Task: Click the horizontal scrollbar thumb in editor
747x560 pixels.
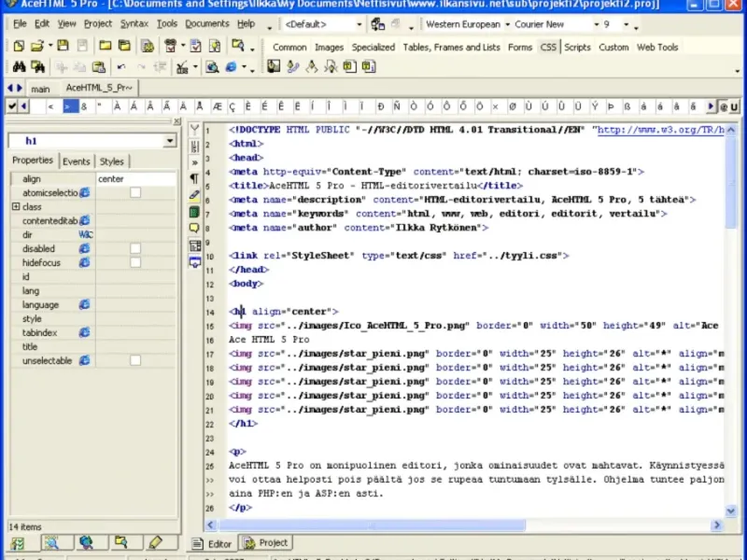Action: pos(372,525)
